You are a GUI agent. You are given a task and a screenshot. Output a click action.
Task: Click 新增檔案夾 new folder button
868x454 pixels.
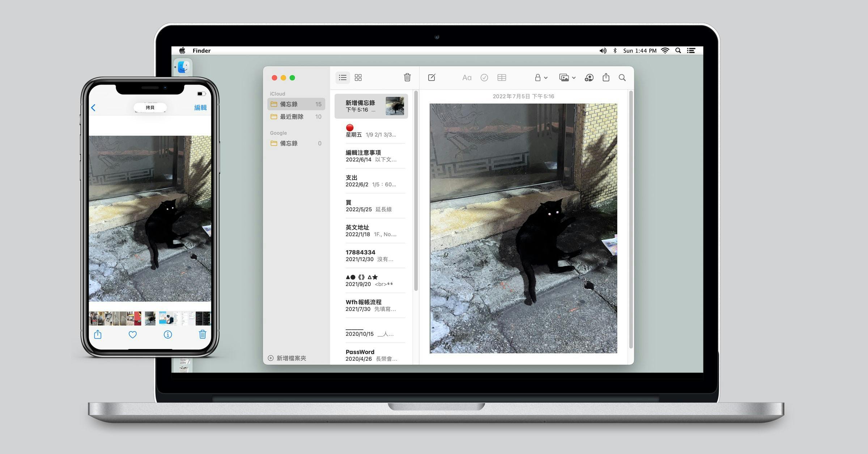point(287,358)
